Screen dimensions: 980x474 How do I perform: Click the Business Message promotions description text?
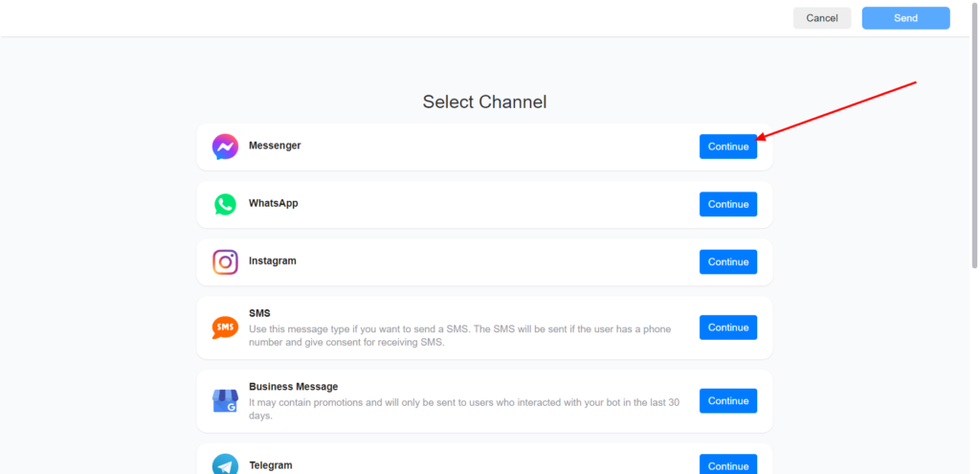464,409
